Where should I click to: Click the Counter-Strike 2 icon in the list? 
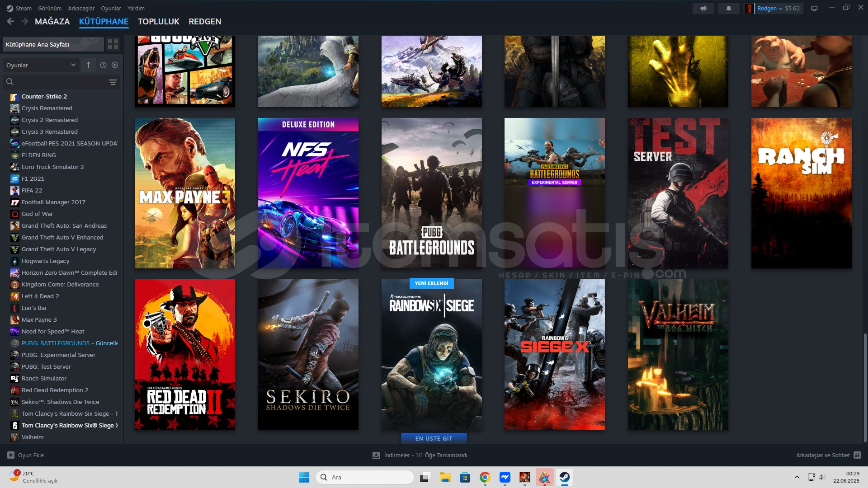pos(14,97)
